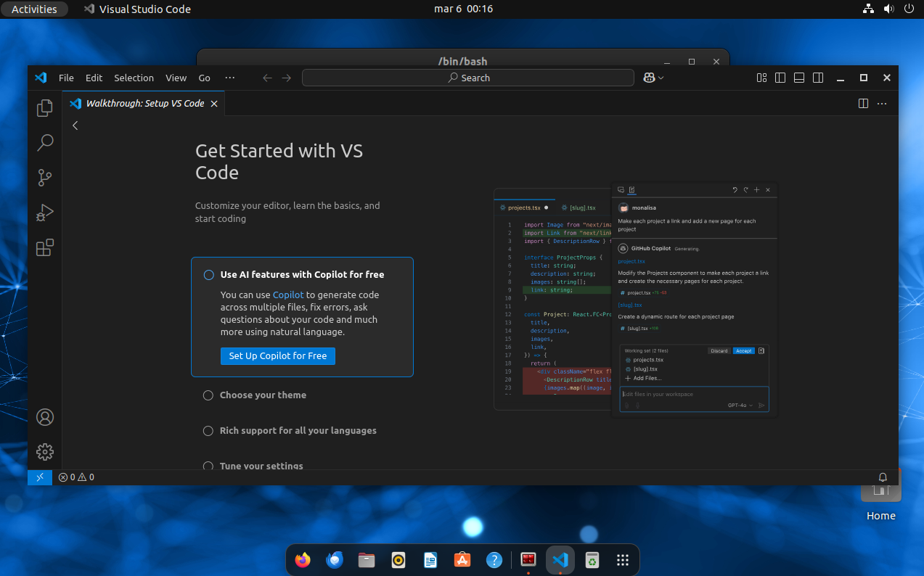The width and height of the screenshot is (924, 576).
Task: Click the Search command center box
Action: (468, 78)
